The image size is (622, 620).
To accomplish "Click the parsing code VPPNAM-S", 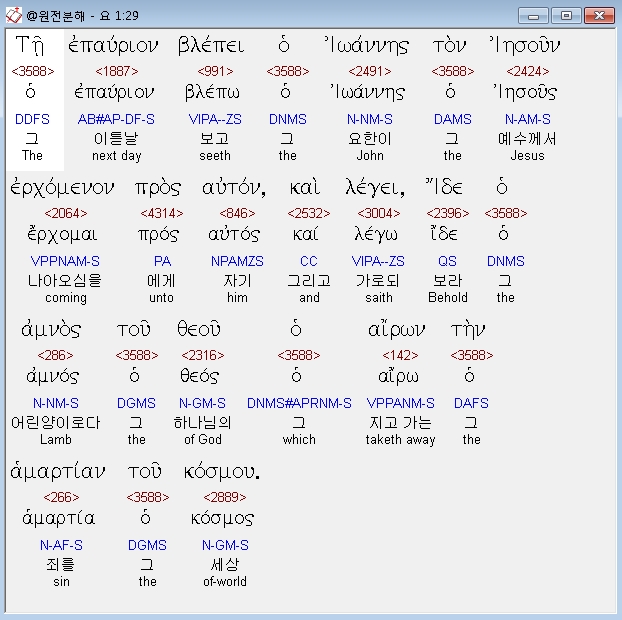I will (x=65, y=261).
